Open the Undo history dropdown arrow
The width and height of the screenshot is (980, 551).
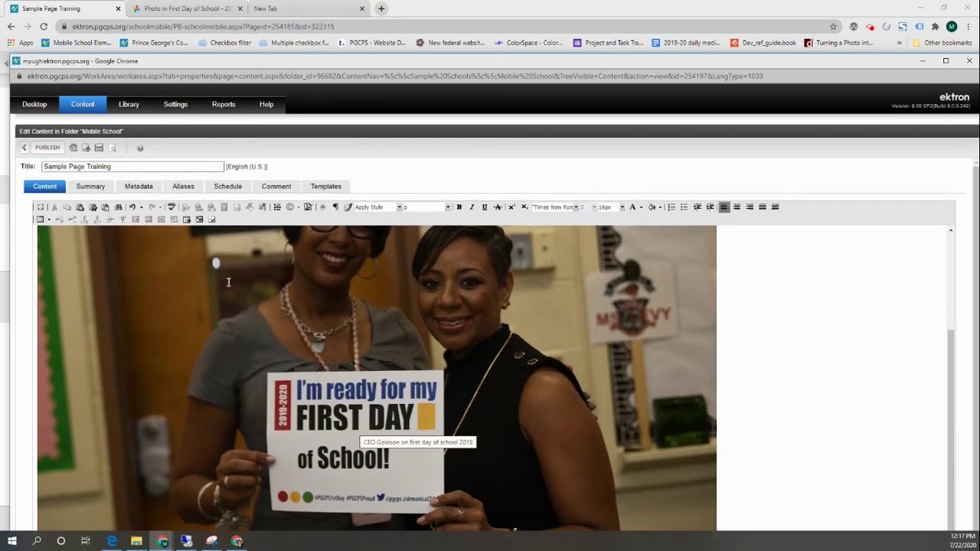(x=141, y=207)
